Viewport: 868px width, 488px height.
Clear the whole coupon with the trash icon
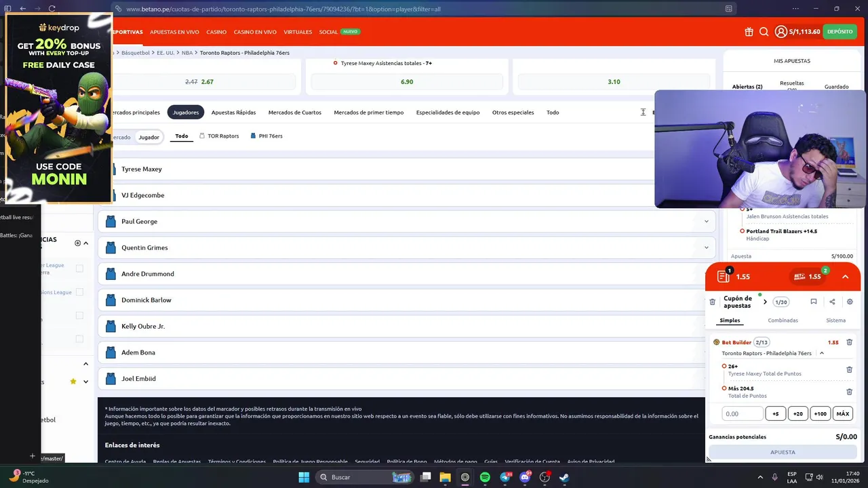[712, 302]
